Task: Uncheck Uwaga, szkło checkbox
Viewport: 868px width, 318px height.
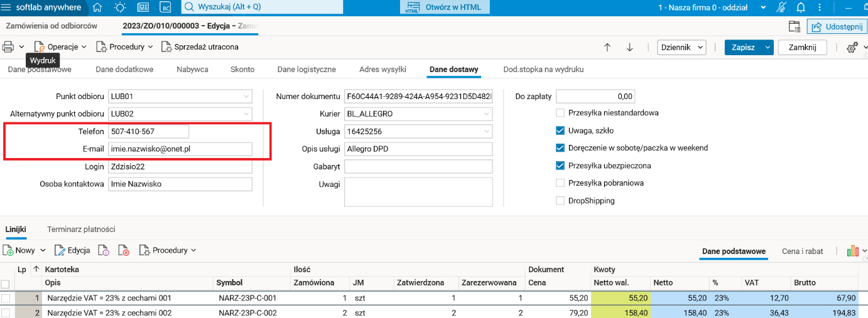Action: (560, 130)
